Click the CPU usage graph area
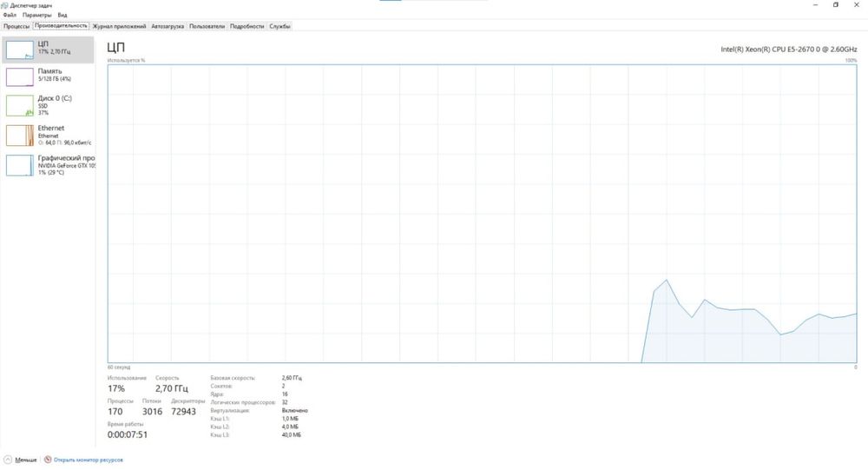 [482, 214]
